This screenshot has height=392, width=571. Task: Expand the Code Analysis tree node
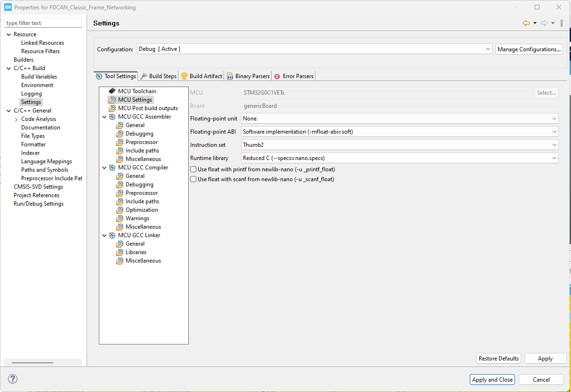coord(16,120)
